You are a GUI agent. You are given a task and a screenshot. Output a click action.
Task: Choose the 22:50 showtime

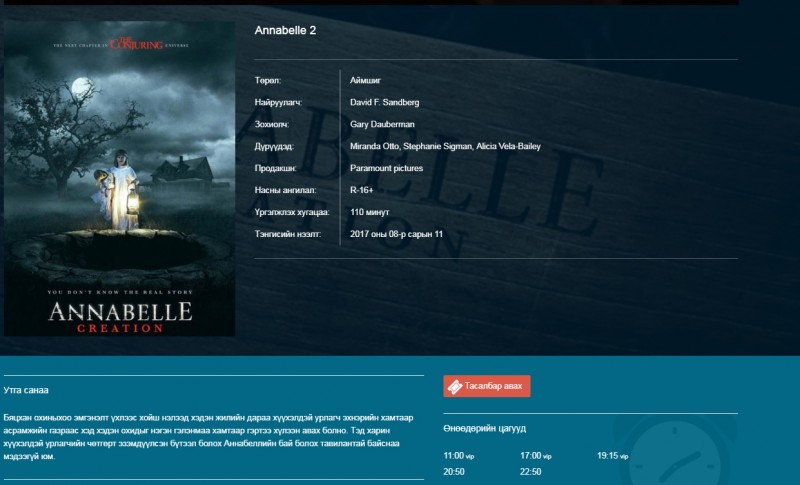tap(531, 472)
